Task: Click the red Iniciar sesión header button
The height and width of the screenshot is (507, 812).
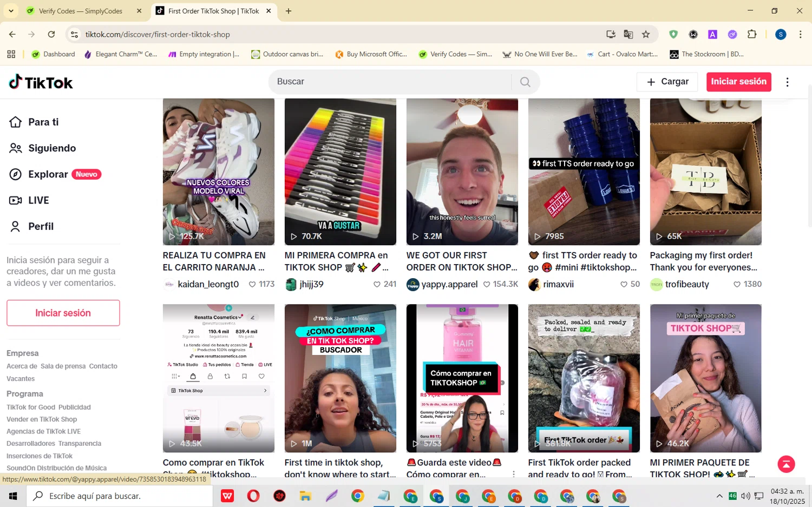Action: tap(738, 82)
